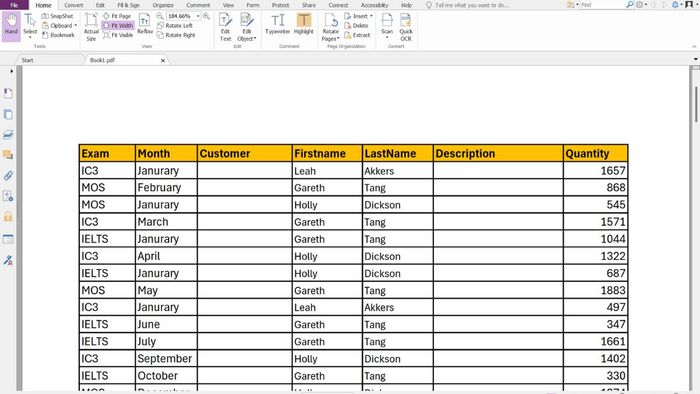
Task: Take a SnapShot of the page
Action: pos(58,16)
